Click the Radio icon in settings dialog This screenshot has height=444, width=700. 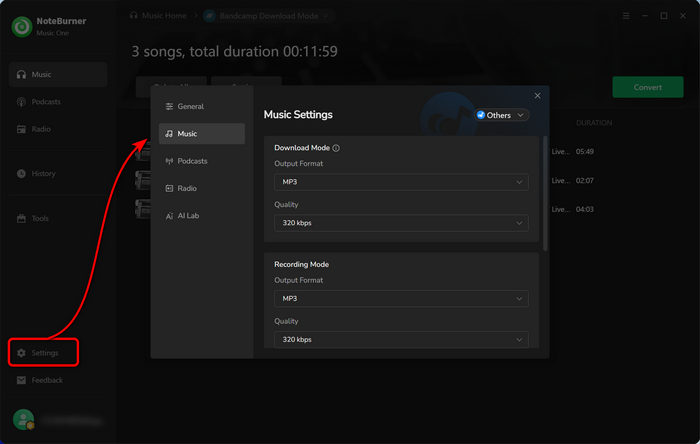tap(169, 188)
